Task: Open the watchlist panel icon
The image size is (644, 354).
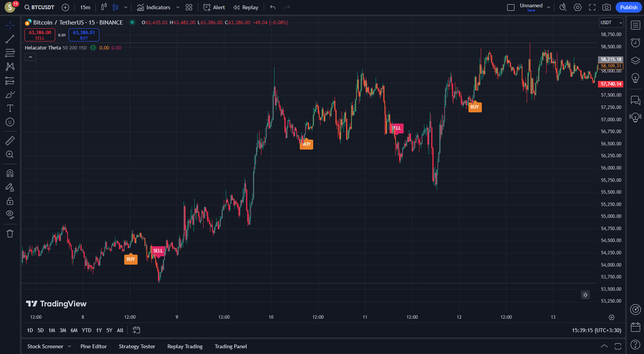Action: (x=635, y=25)
